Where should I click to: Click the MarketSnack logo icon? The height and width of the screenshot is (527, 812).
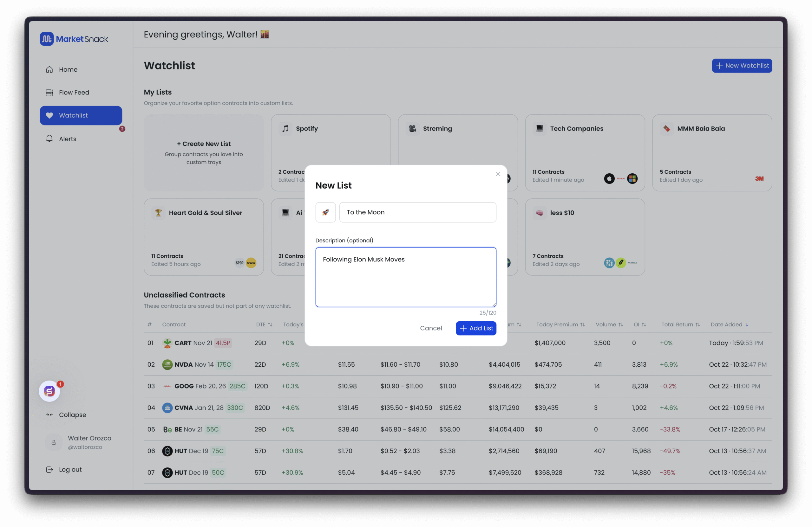(47, 39)
